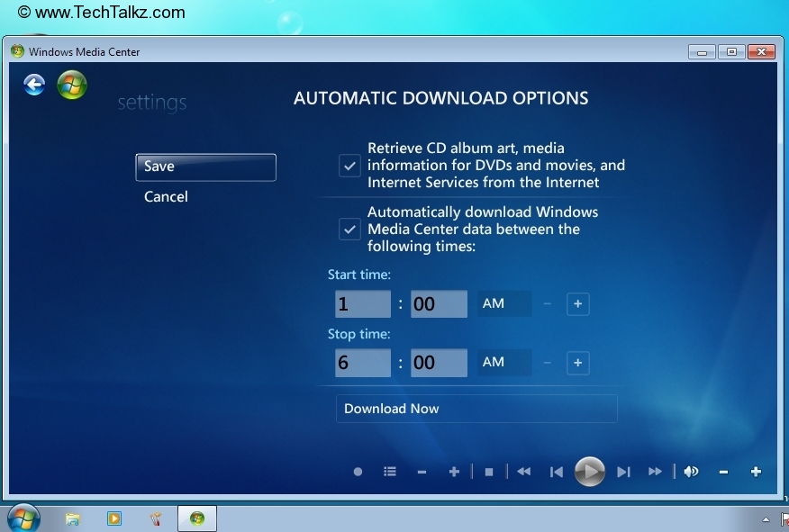Image resolution: width=789 pixels, height=532 pixels.
Task: Click the Play button in playback controls
Action: 590,471
